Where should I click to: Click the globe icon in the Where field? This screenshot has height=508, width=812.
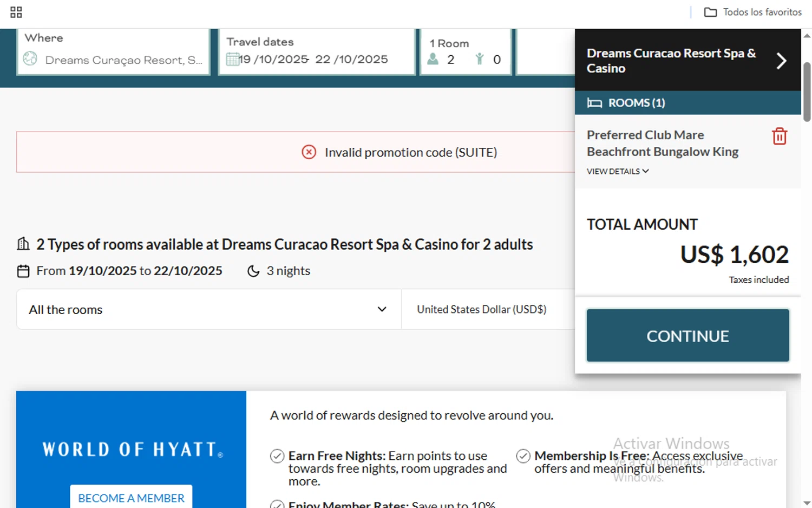(x=30, y=58)
